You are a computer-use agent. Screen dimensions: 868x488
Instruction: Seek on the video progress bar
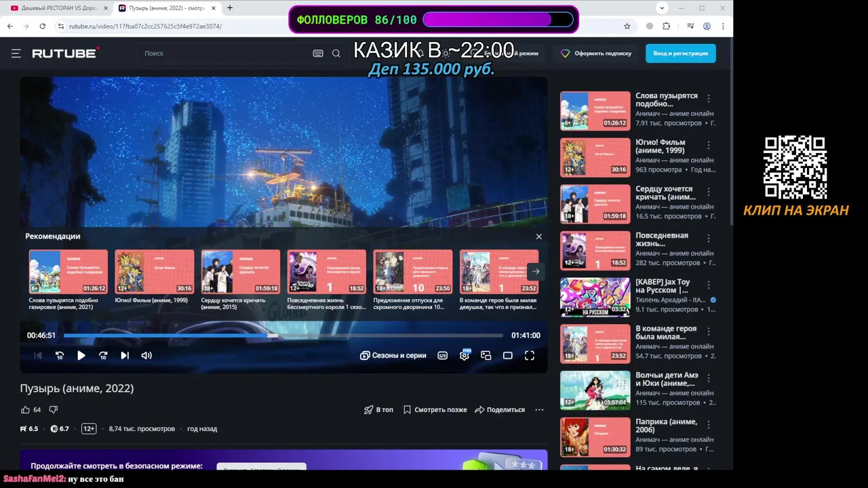point(283,335)
